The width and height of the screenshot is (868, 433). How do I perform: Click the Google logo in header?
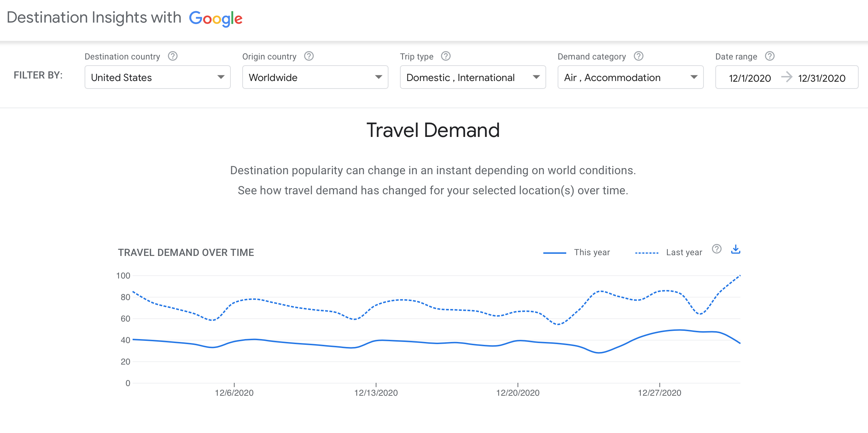pos(216,19)
